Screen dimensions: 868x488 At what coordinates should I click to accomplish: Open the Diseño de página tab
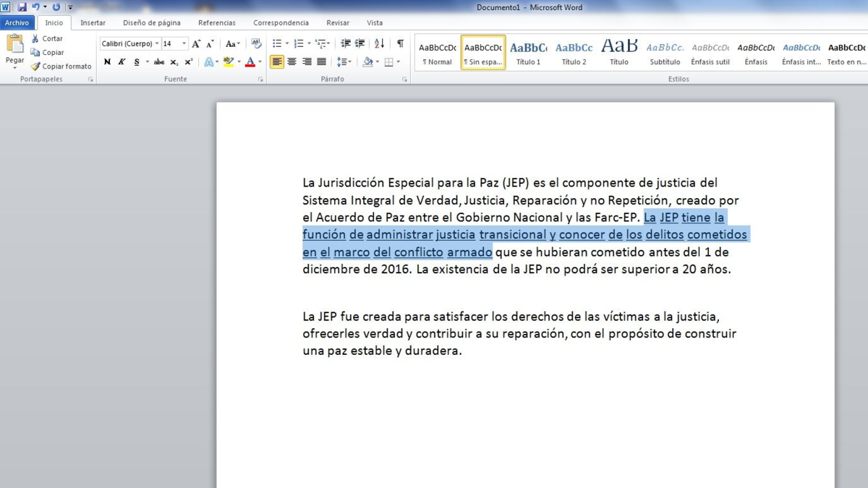click(151, 23)
